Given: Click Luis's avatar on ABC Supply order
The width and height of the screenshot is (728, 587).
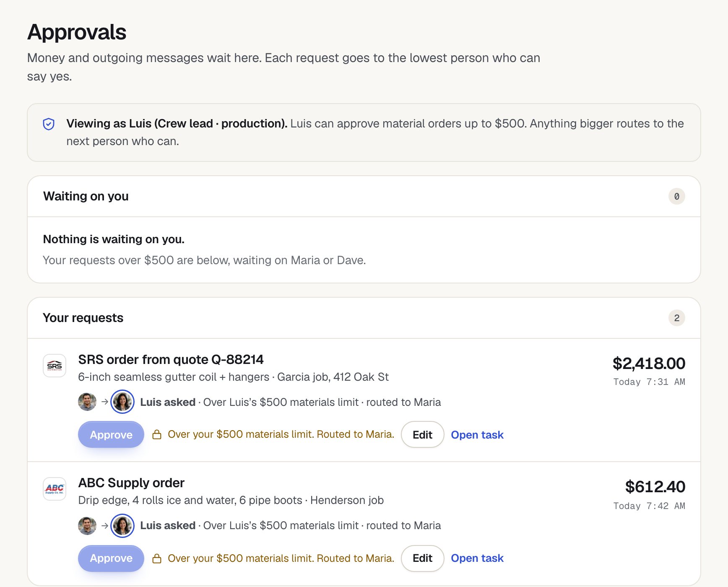Looking at the screenshot, I should (x=87, y=525).
